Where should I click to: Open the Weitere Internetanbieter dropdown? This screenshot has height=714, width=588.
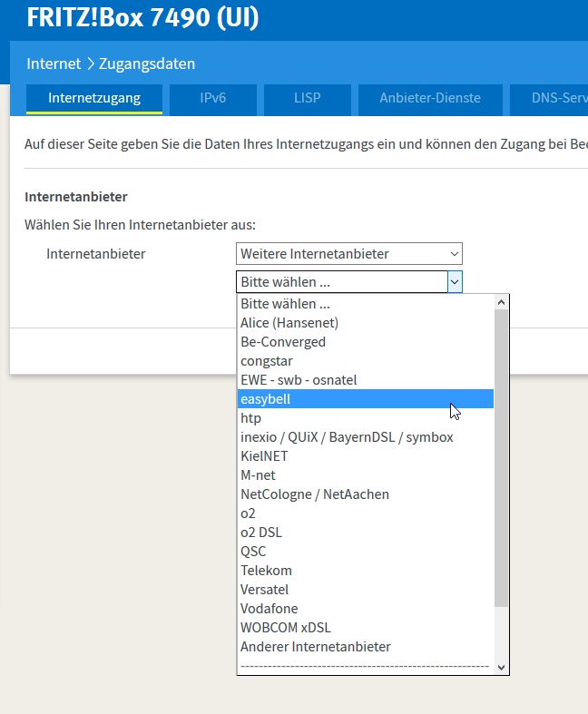point(348,254)
